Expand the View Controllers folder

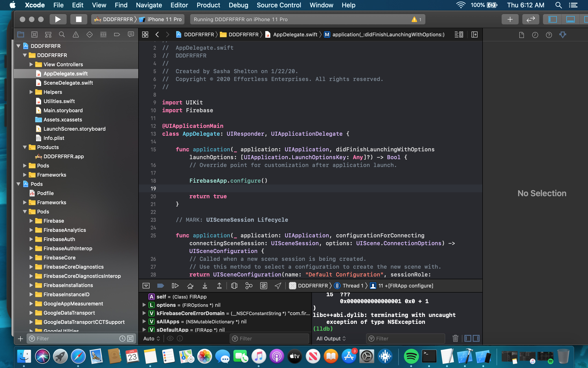point(31,64)
